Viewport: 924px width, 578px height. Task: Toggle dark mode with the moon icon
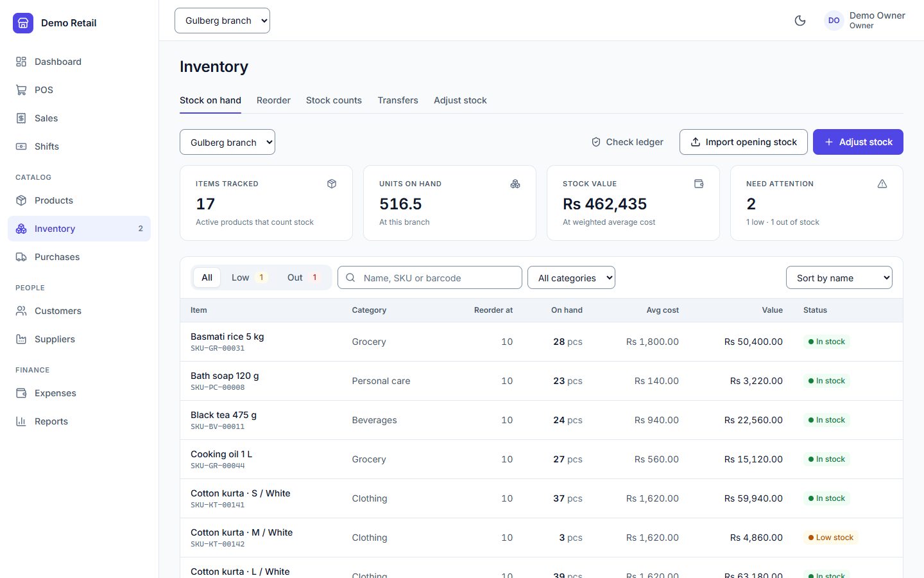[800, 21]
